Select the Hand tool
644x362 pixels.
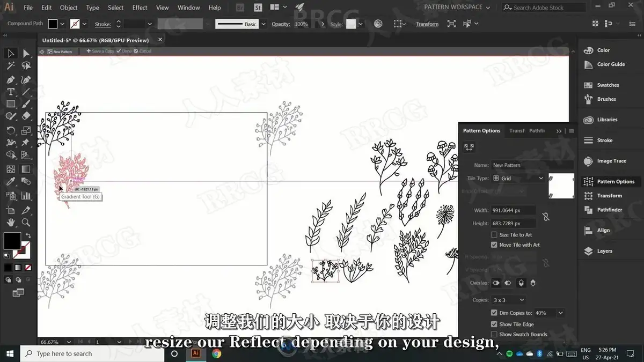pyautogui.click(x=10, y=222)
